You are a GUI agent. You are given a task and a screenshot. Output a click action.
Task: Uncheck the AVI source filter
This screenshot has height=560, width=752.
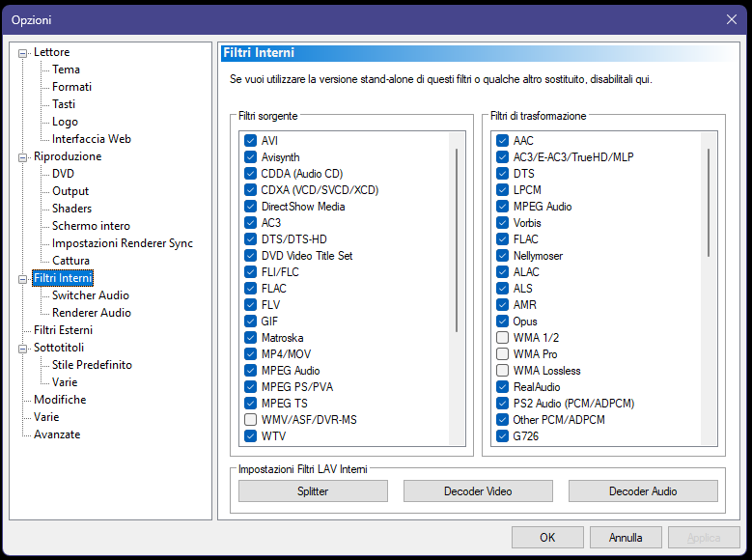tap(250, 141)
